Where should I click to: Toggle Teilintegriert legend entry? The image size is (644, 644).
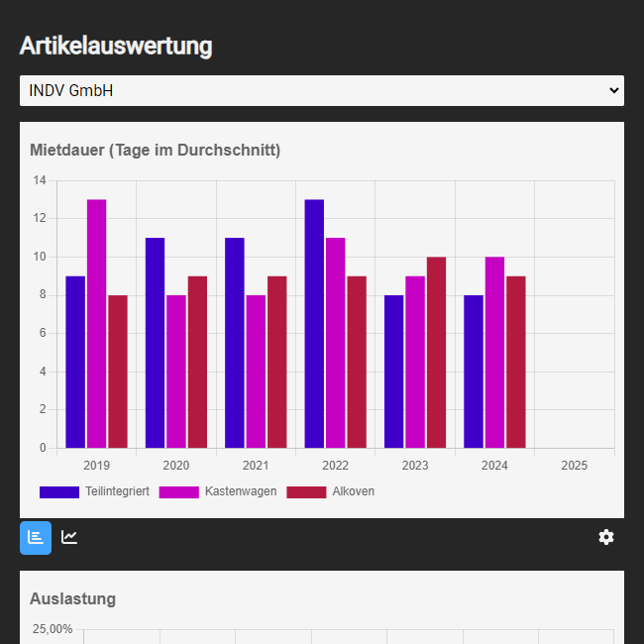(x=94, y=491)
